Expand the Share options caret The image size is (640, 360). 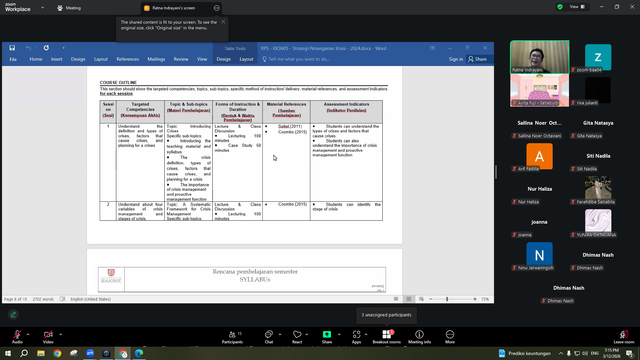pyautogui.click(x=339, y=334)
